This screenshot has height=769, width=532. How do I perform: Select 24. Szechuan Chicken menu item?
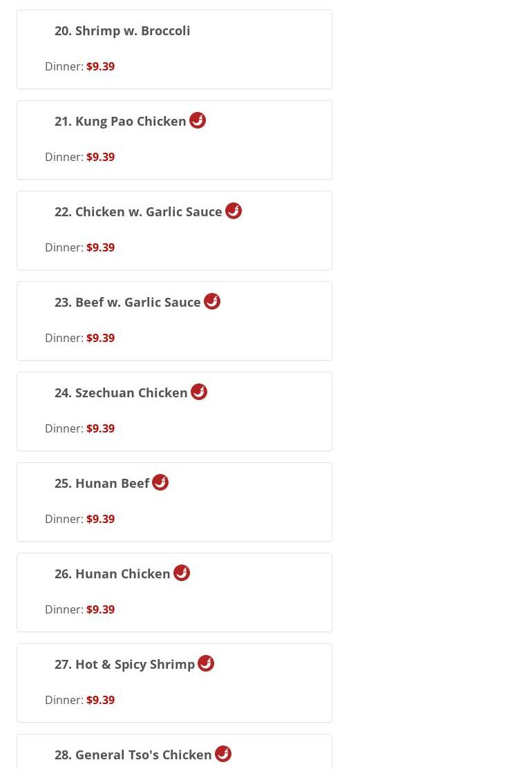pyautogui.click(x=121, y=393)
